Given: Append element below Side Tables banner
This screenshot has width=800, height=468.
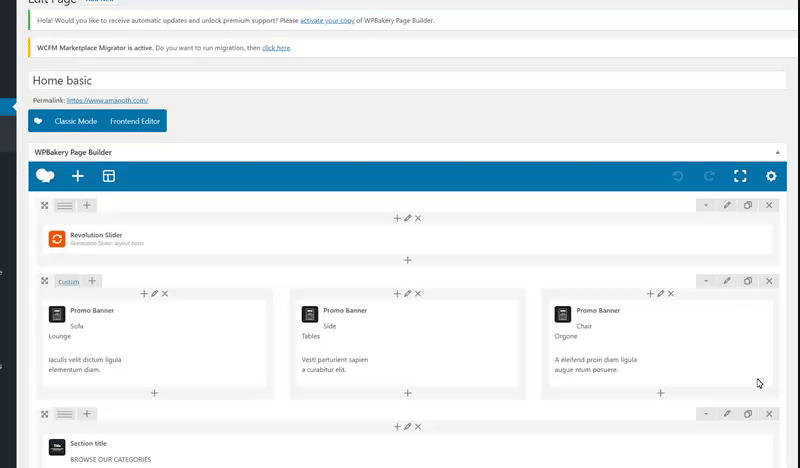Looking at the screenshot, I should pos(408,393).
